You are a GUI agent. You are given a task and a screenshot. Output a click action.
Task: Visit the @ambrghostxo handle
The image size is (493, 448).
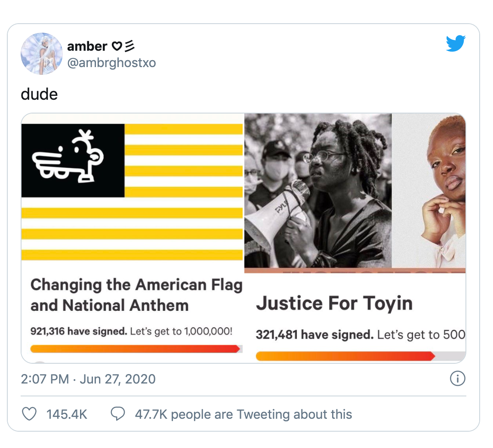[x=111, y=62]
